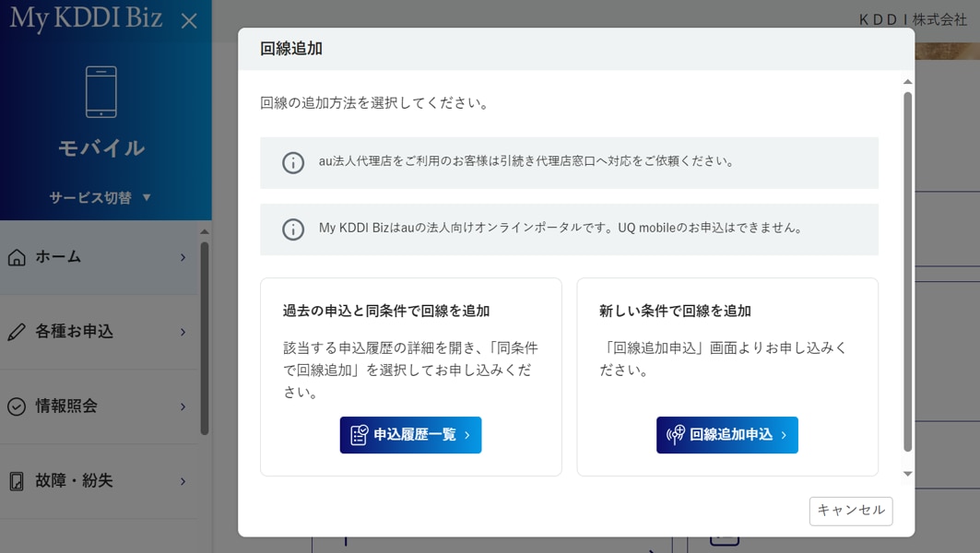
Task: Click the mobile phone icon in sidebar
Action: click(x=101, y=92)
